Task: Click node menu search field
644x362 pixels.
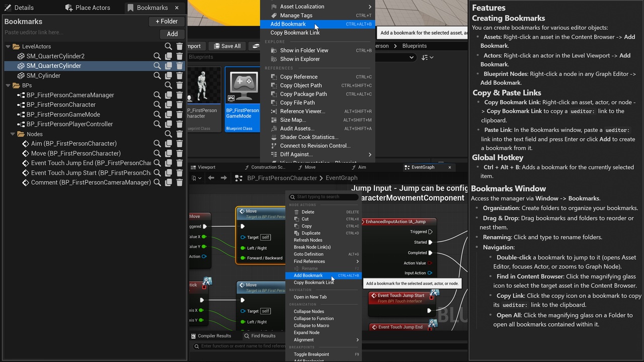Action: click(x=324, y=197)
